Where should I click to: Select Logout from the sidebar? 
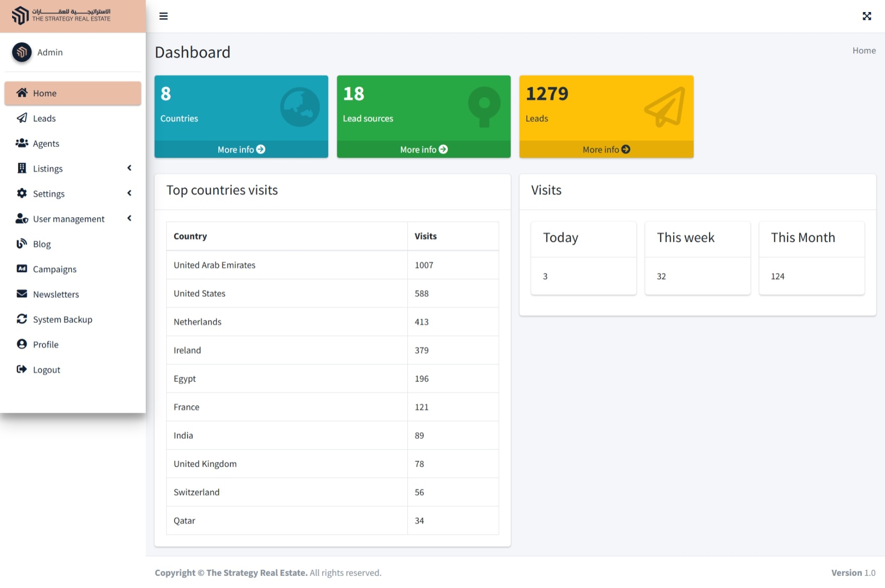(x=46, y=370)
